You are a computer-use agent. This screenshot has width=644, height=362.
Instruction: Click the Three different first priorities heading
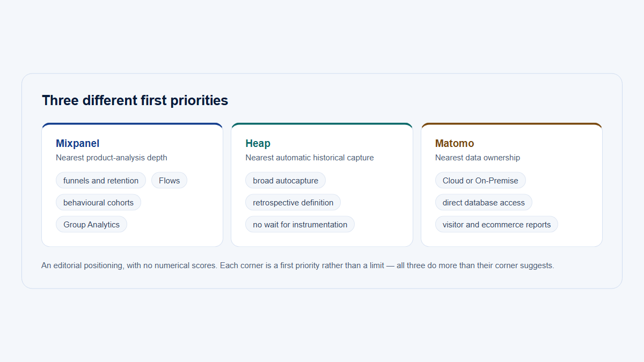[135, 100]
